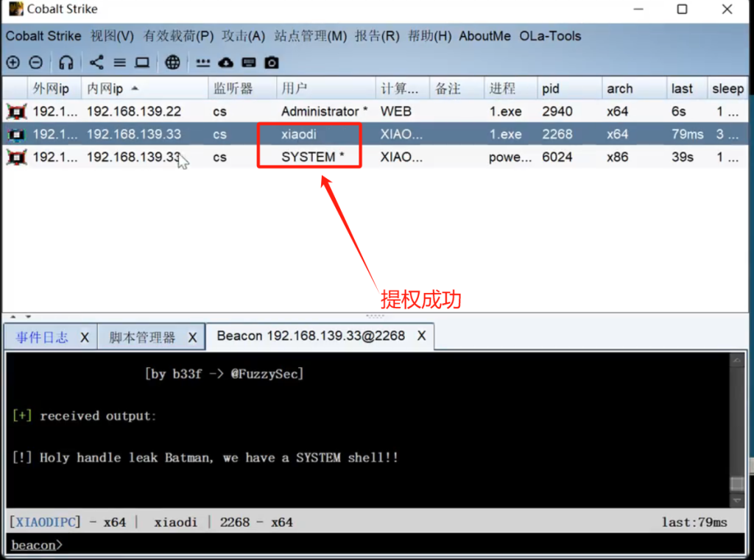Click beacon icon of xiaodi row
This screenshot has width=754, height=560.
16,135
